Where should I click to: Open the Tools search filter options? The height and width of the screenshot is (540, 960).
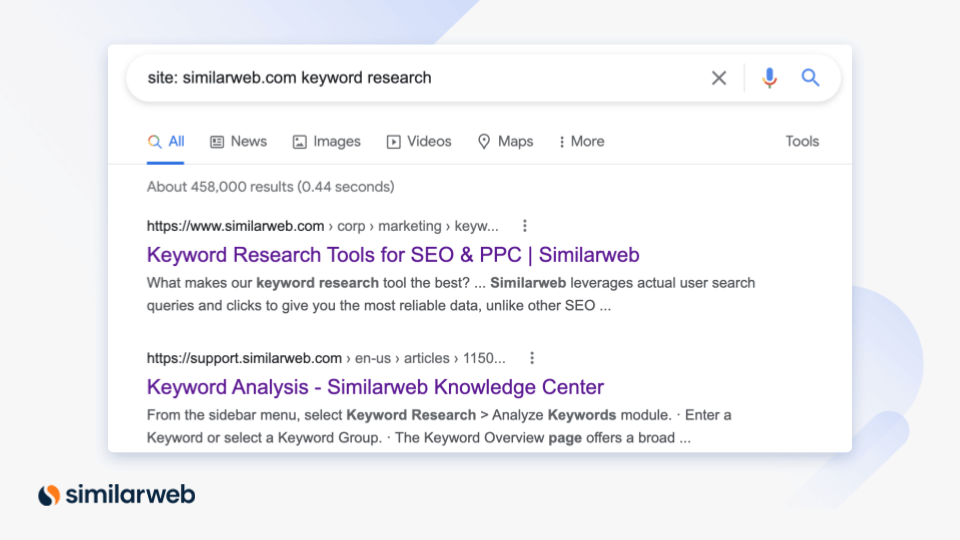(802, 141)
